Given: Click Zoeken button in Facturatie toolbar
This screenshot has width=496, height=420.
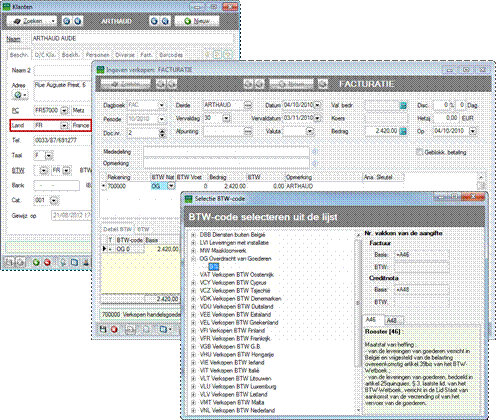Looking at the screenshot, I should [x=126, y=84].
